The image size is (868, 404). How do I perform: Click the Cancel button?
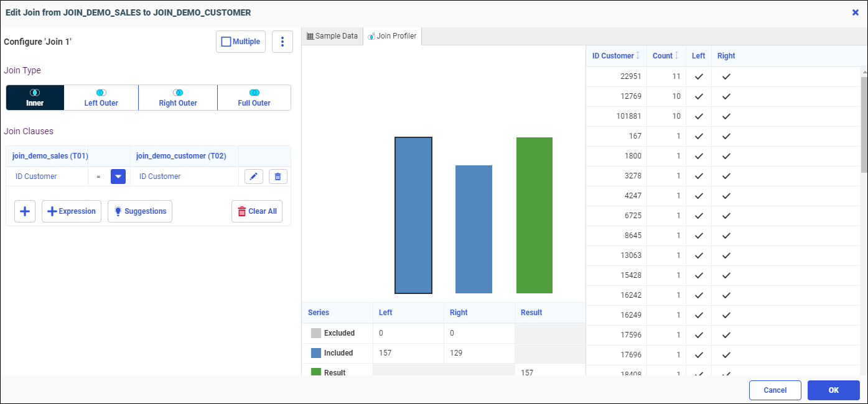tap(775, 390)
